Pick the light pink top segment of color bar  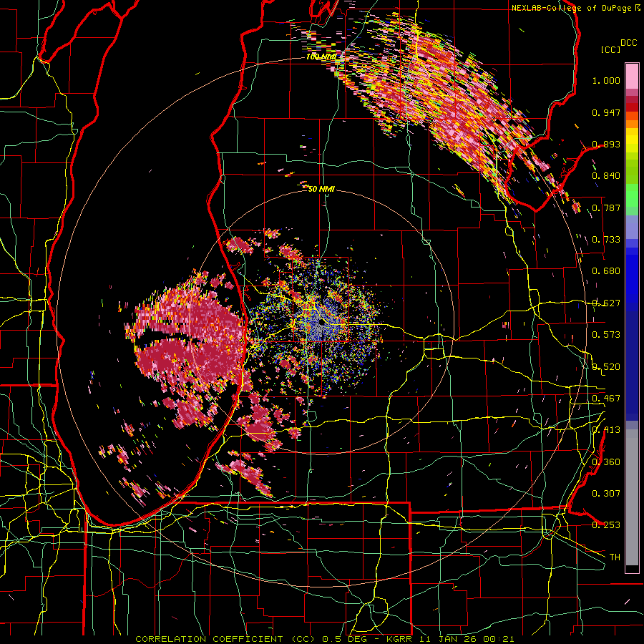(632, 76)
